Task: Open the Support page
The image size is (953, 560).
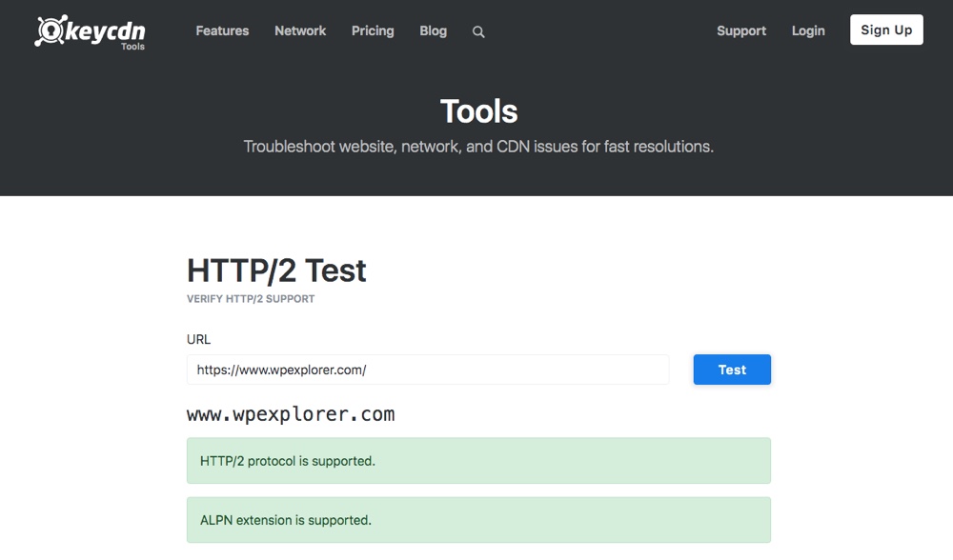Action: (x=740, y=31)
